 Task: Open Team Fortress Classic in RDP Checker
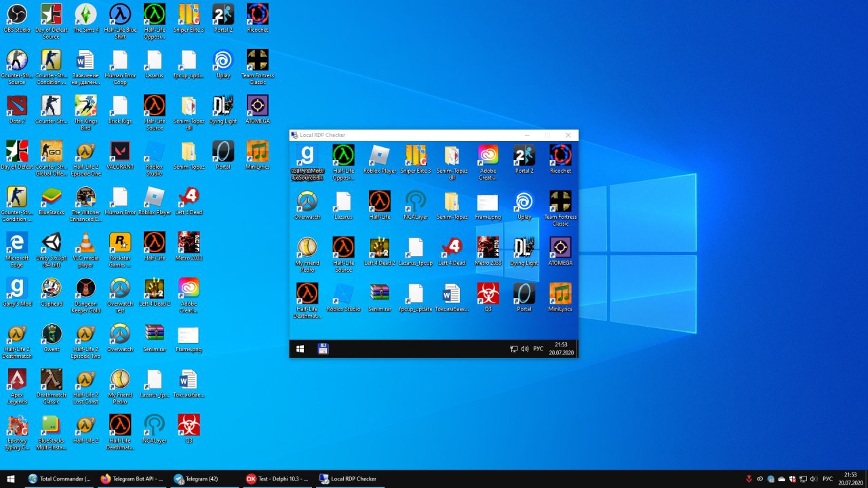tap(560, 208)
